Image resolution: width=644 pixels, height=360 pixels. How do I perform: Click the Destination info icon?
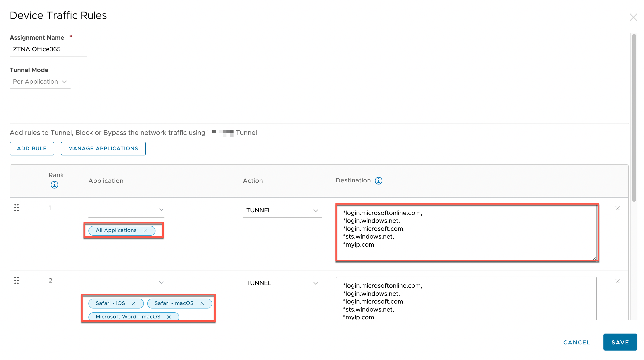pos(378,180)
